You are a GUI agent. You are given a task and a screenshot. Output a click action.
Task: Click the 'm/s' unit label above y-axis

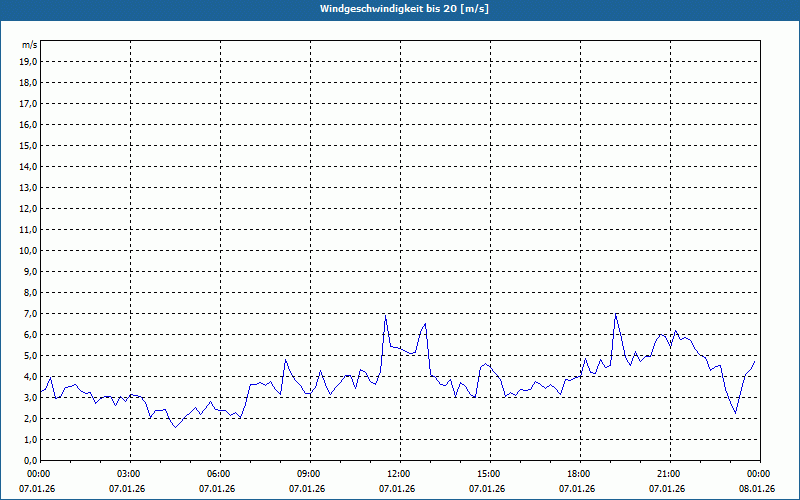coord(30,45)
